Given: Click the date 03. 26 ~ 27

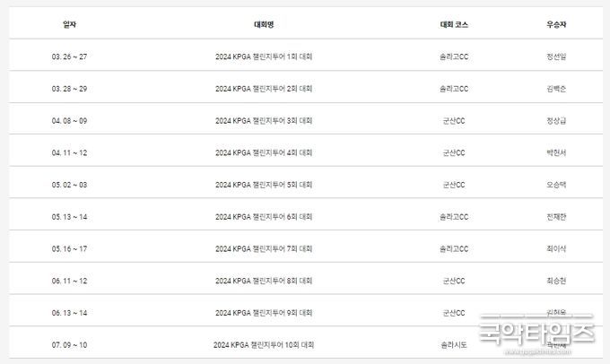Looking at the screenshot, I should point(69,56).
